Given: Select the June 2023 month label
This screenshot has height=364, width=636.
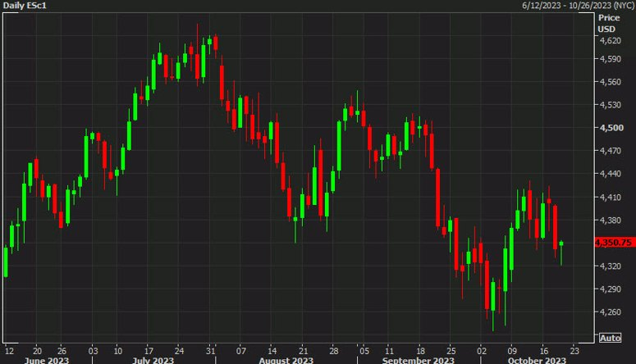Looking at the screenshot, I should (46, 360).
